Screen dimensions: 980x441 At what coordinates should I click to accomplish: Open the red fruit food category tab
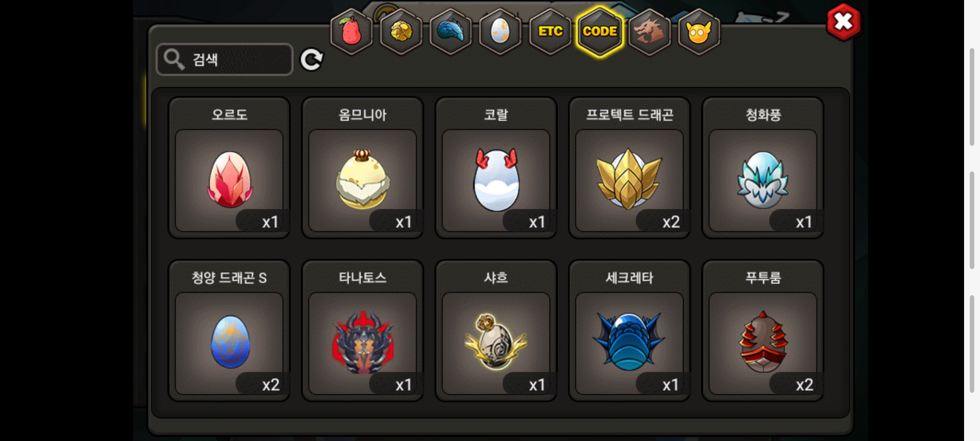[351, 32]
